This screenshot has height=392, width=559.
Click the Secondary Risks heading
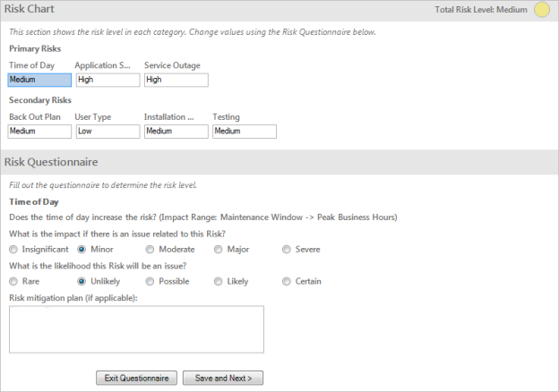pyautogui.click(x=40, y=100)
